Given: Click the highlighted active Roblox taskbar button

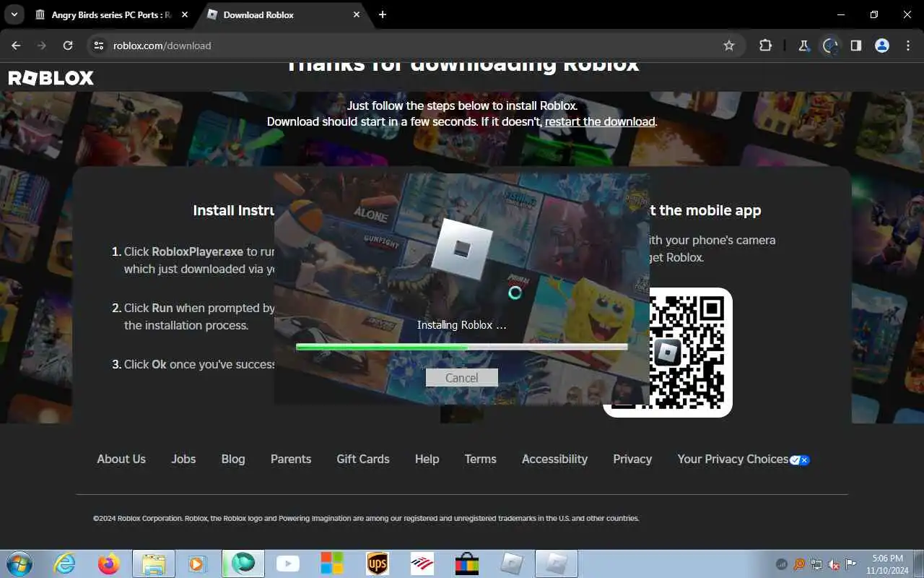Looking at the screenshot, I should point(557,564).
